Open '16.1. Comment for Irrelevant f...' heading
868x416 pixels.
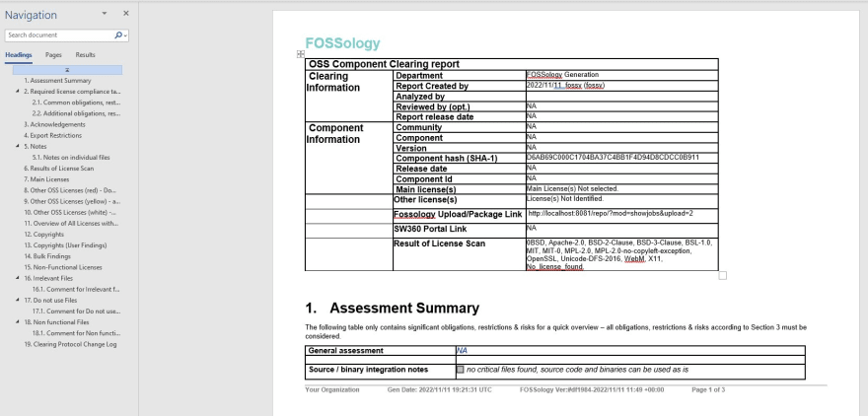(x=76, y=289)
